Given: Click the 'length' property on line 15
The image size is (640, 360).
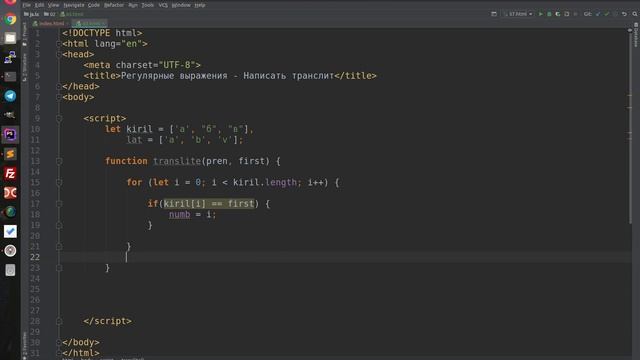Looking at the screenshot, I should click(x=281, y=182).
